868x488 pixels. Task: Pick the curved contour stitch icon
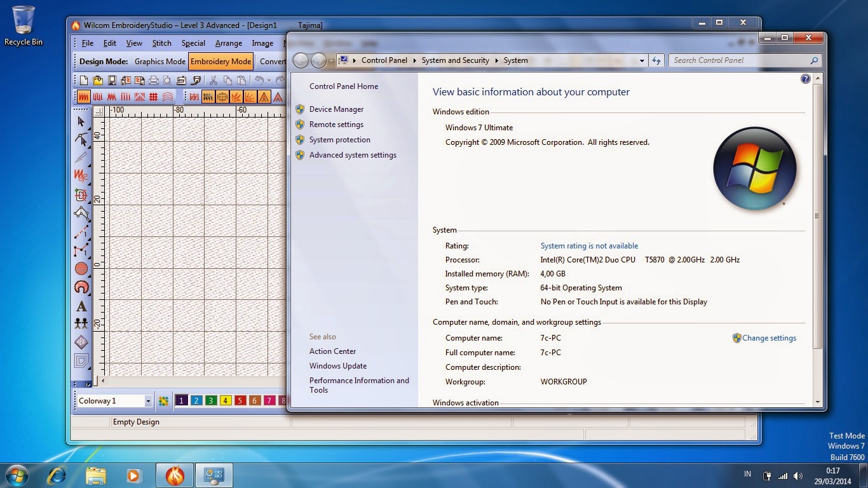click(x=167, y=97)
